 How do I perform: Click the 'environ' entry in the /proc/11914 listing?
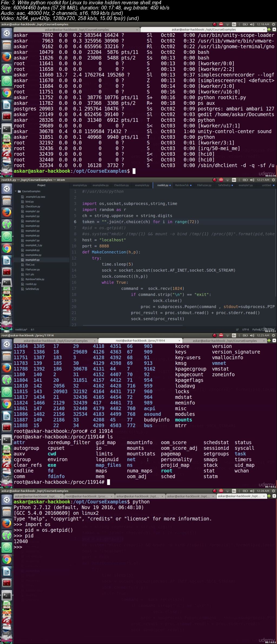(x=58, y=459)
